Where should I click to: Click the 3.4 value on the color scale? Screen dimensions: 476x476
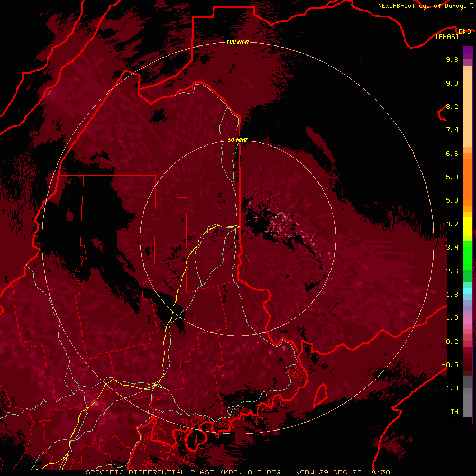pos(452,248)
